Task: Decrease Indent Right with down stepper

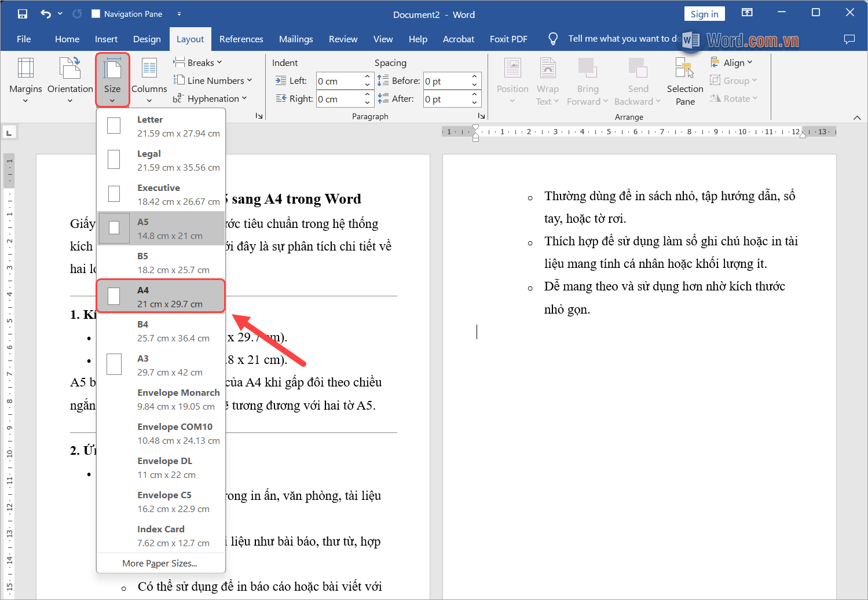Action: pyautogui.click(x=367, y=103)
